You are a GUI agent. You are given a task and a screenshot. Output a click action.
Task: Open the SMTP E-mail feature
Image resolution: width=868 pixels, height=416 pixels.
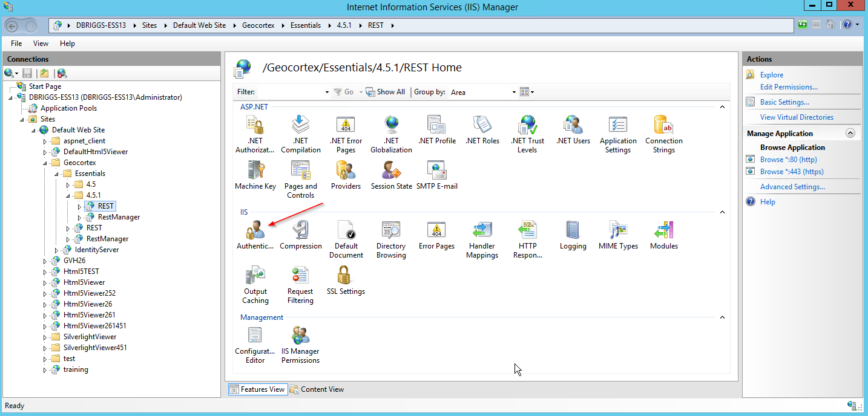(x=436, y=175)
